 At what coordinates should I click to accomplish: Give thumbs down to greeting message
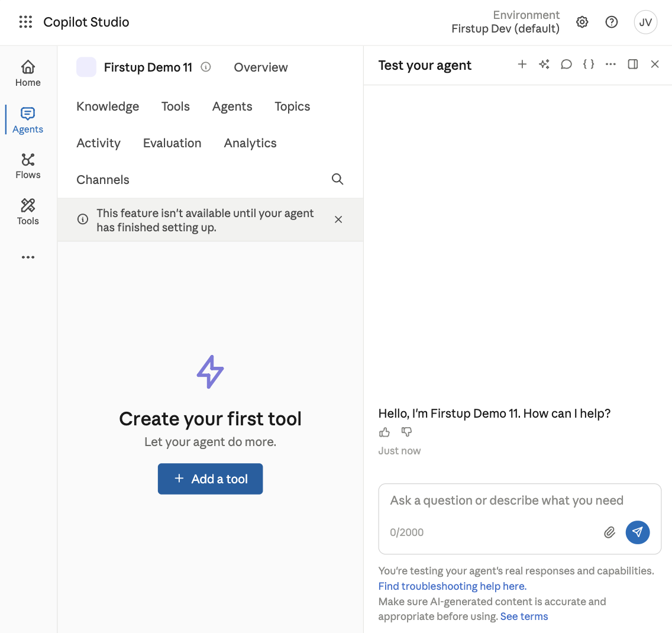tap(406, 432)
